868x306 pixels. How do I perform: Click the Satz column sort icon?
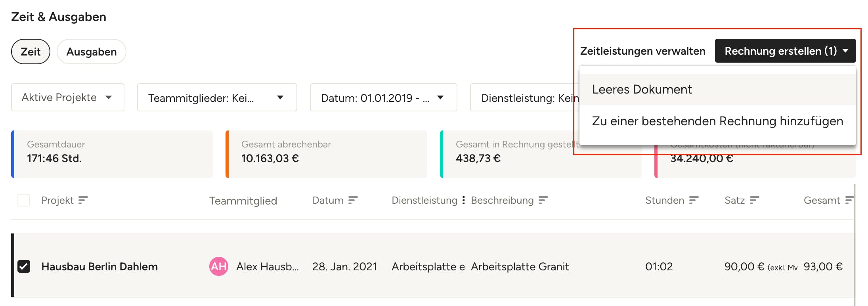(754, 200)
